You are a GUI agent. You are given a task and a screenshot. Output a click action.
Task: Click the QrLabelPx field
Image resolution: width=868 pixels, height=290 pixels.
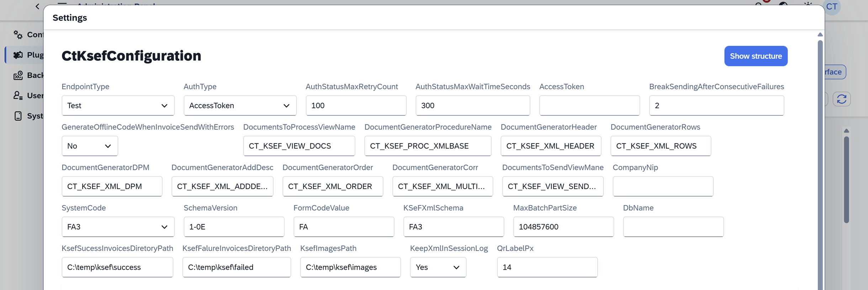tap(547, 267)
